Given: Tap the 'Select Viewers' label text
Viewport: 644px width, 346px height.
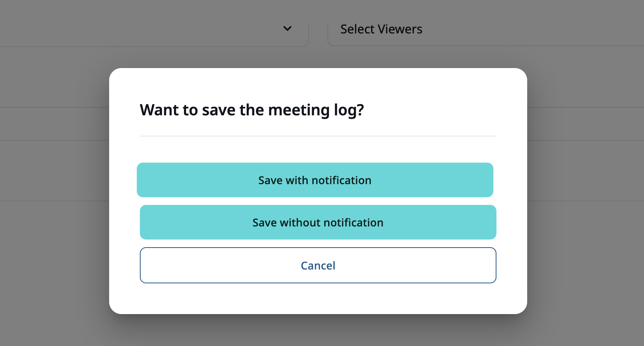Looking at the screenshot, I should click(381, 29).
